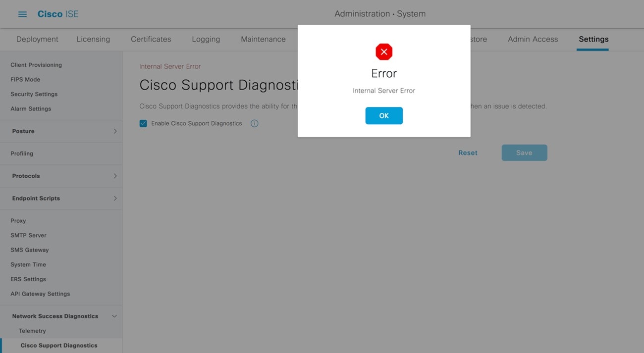
Task: Open FIPS Mode settings
Action: pyautogui.click(x=25, y=79)
